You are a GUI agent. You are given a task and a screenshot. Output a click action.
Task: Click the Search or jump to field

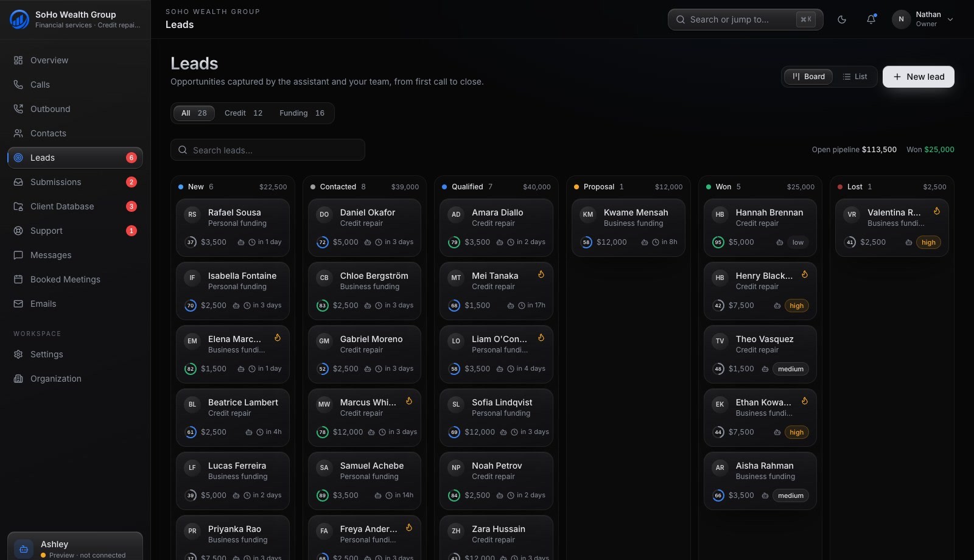coord(745,19)
